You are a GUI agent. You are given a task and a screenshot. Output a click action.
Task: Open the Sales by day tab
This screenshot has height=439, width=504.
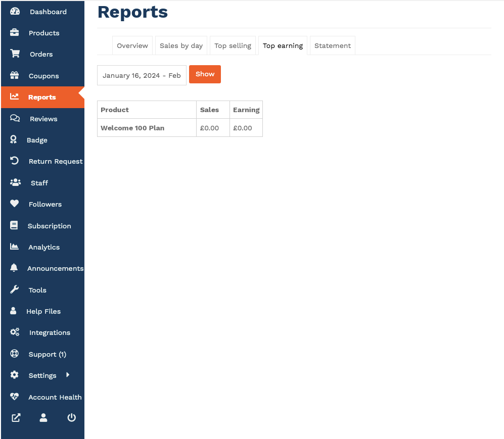click(181, 45)
